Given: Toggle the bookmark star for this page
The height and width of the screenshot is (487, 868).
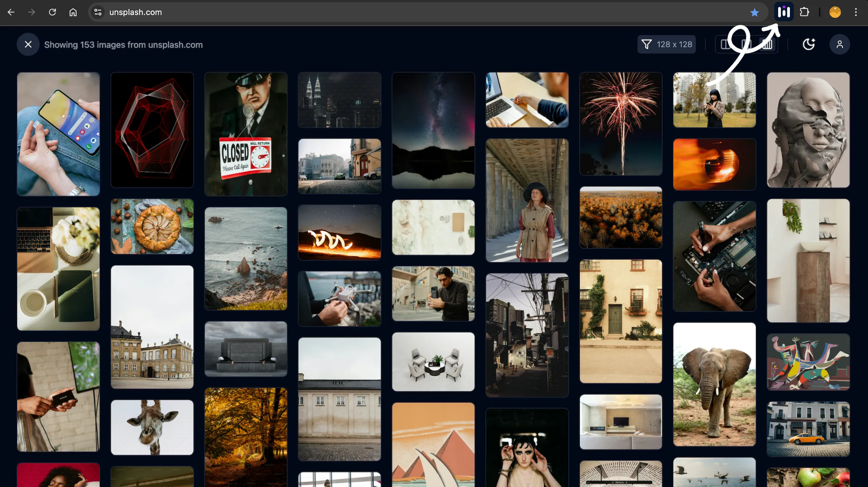Looking at the screenshot, I should pos(754,13).
